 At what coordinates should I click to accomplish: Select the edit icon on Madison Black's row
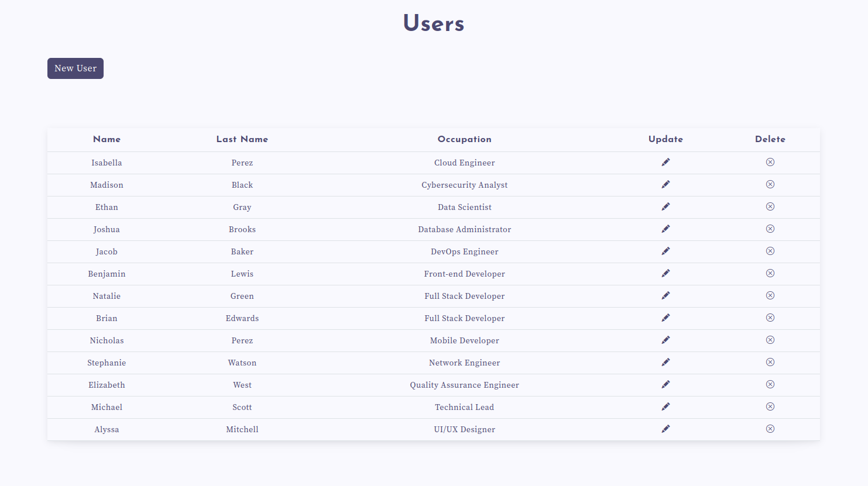665,184
